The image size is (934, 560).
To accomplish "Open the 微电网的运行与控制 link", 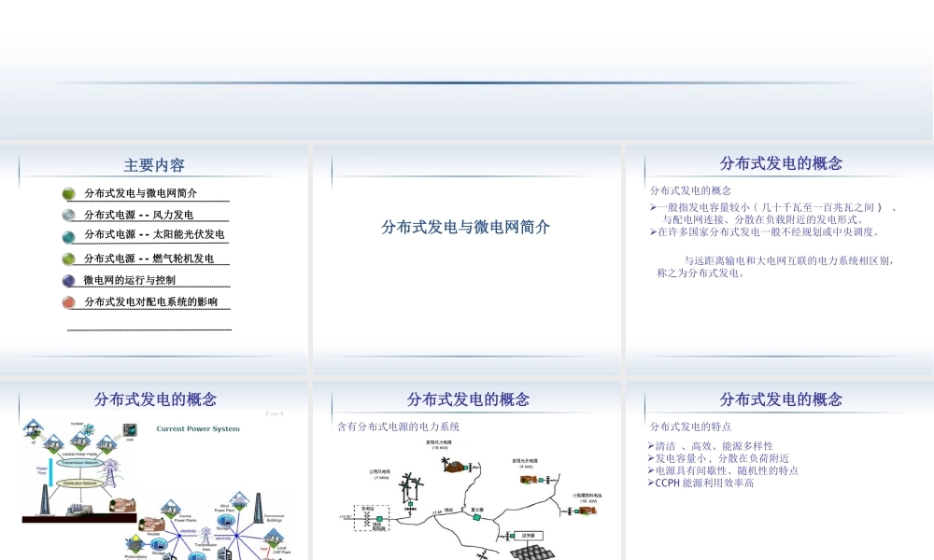I will [x=129, y=280].
